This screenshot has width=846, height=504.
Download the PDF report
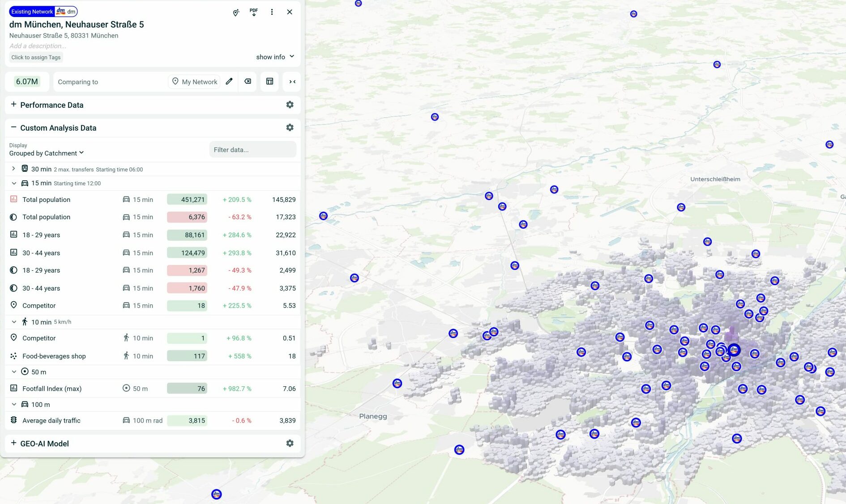(x=254, y=12)
